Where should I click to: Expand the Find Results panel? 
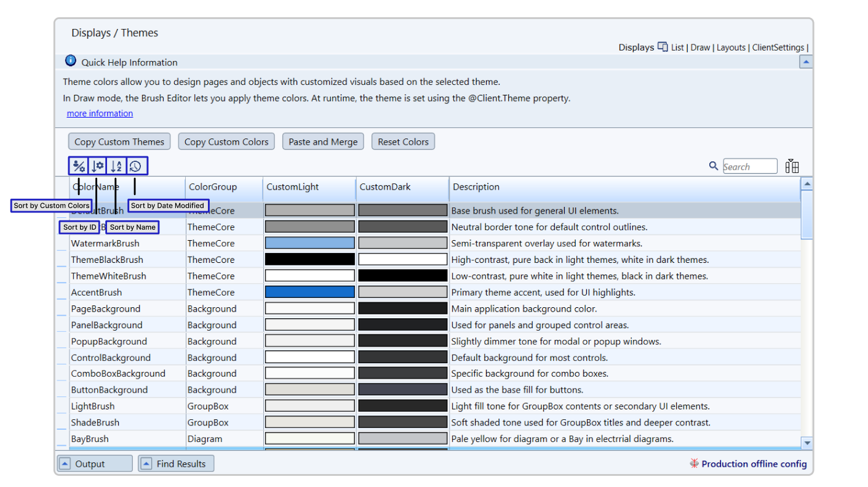click(x=146, y=464)
